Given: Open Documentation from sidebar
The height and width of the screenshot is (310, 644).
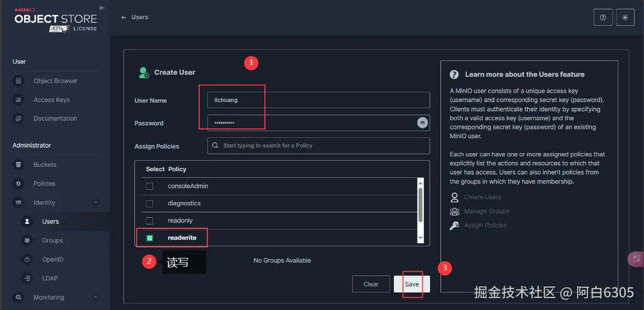Looking at the screenshot, I should [55, 119].
